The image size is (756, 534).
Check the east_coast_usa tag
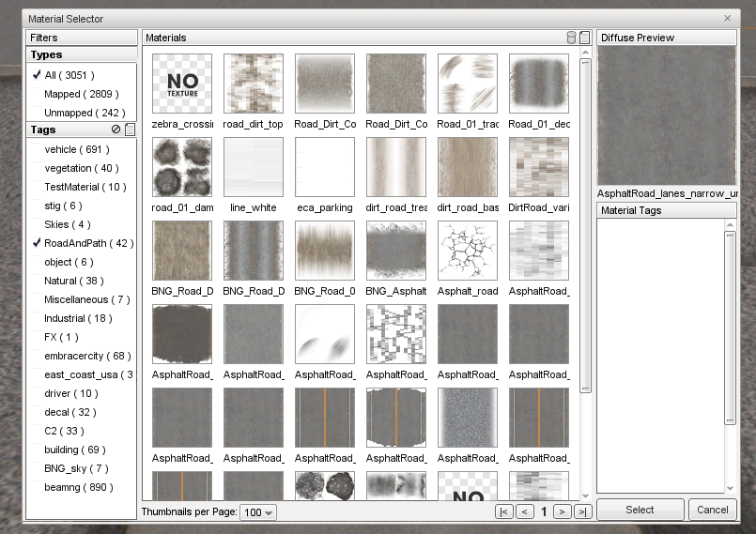point(88,375)
